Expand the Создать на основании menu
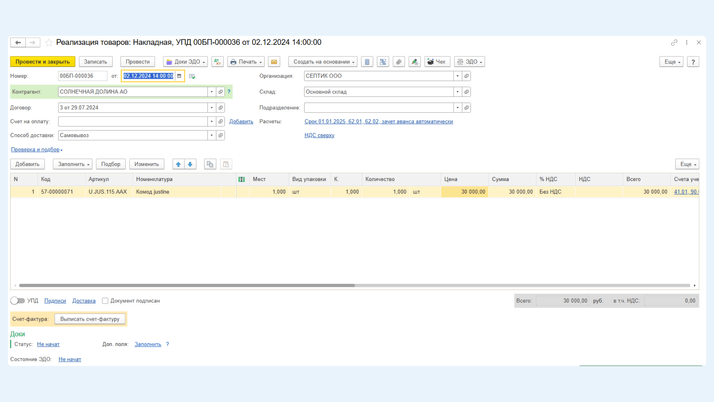The width and height of the screenshot is (714, 402). 323,62
